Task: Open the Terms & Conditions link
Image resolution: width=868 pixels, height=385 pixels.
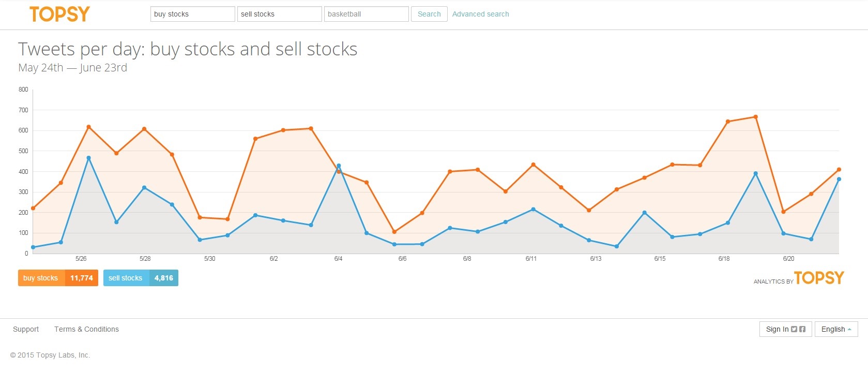Action: point(86,329)
